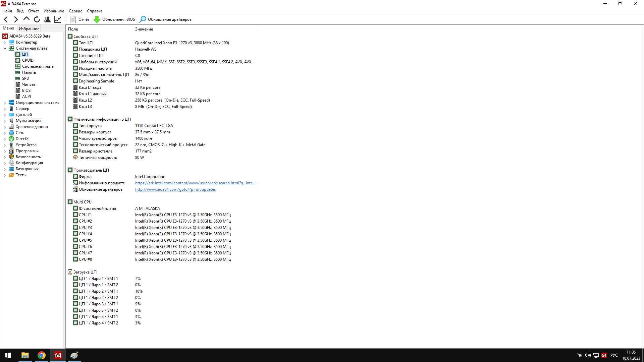This screenshot has width=644, height=362.
Task: Select BIOS in the tree
Action: pos(26,90)
